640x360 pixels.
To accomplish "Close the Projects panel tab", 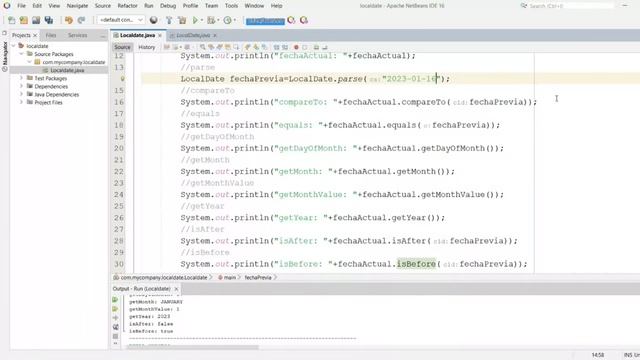I will coord(35,36).
